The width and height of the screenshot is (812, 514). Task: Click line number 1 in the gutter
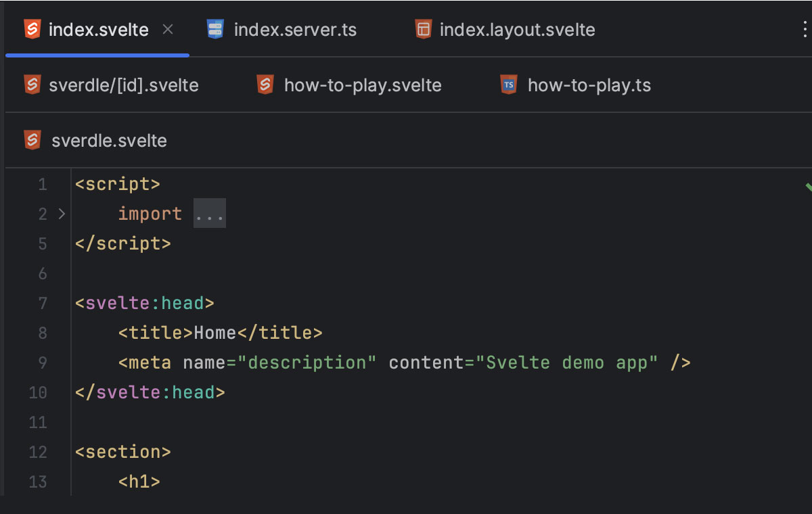click(43, 184)
